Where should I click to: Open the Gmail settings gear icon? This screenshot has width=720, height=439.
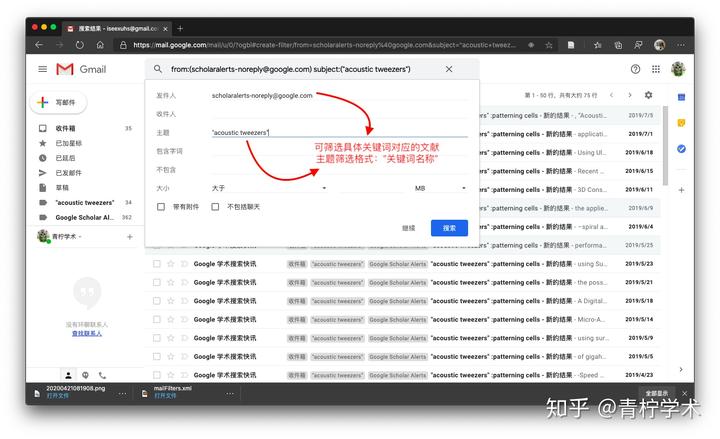pyautogui.click(x=648, y=95)
